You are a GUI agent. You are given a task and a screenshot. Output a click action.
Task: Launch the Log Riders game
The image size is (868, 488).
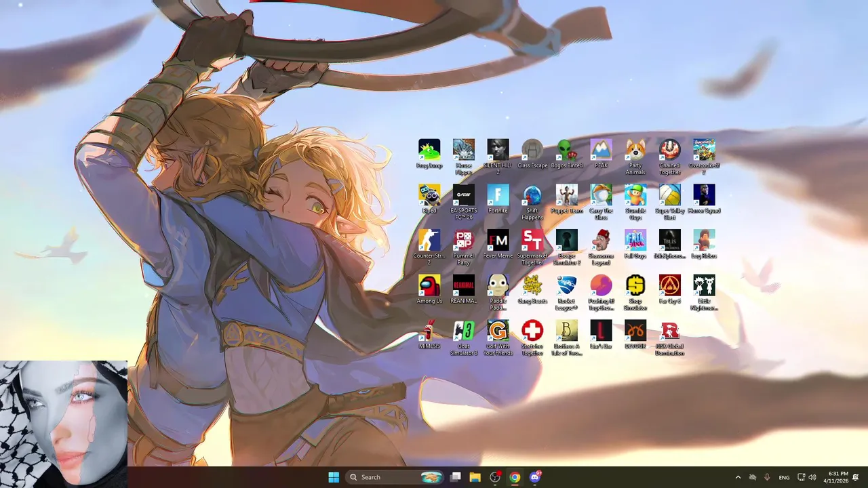(x=704, y=245)
